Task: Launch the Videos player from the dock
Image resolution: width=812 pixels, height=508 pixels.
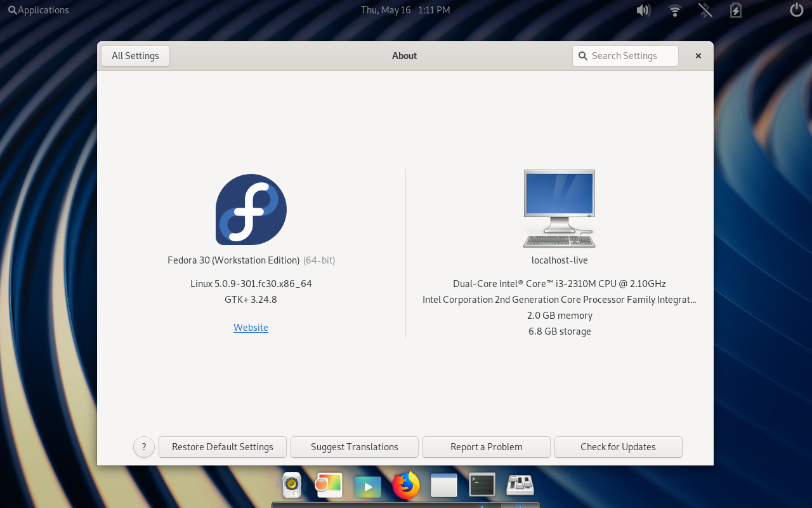Action: coord(368,484)
